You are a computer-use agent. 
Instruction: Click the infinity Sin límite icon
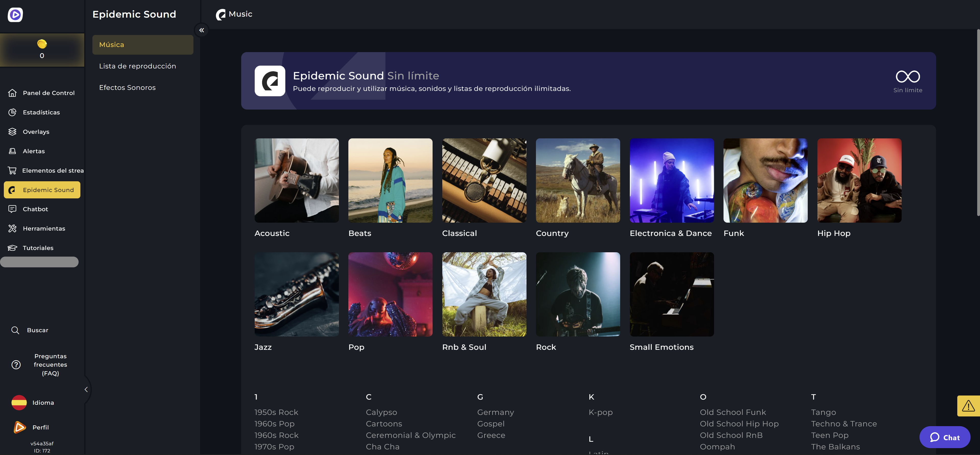click(x=908, y=77)
